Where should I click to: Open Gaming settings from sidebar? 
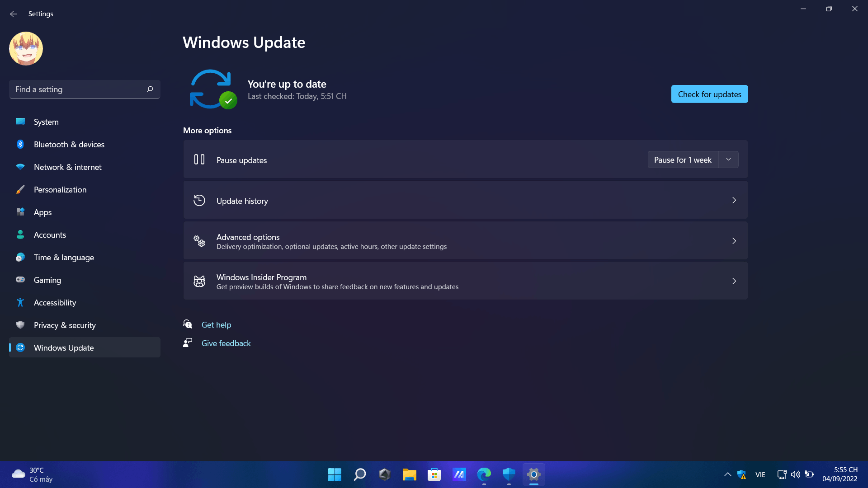pos(47,279)
